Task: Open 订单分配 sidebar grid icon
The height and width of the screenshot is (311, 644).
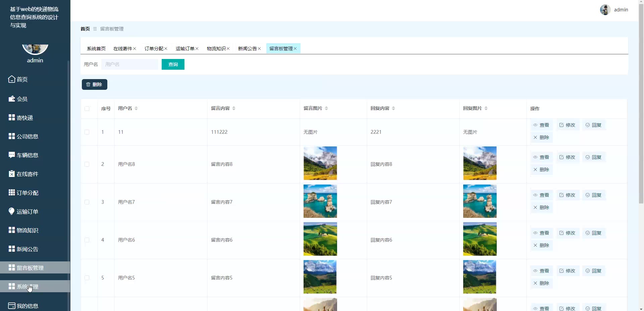Action: click(12, 193)
